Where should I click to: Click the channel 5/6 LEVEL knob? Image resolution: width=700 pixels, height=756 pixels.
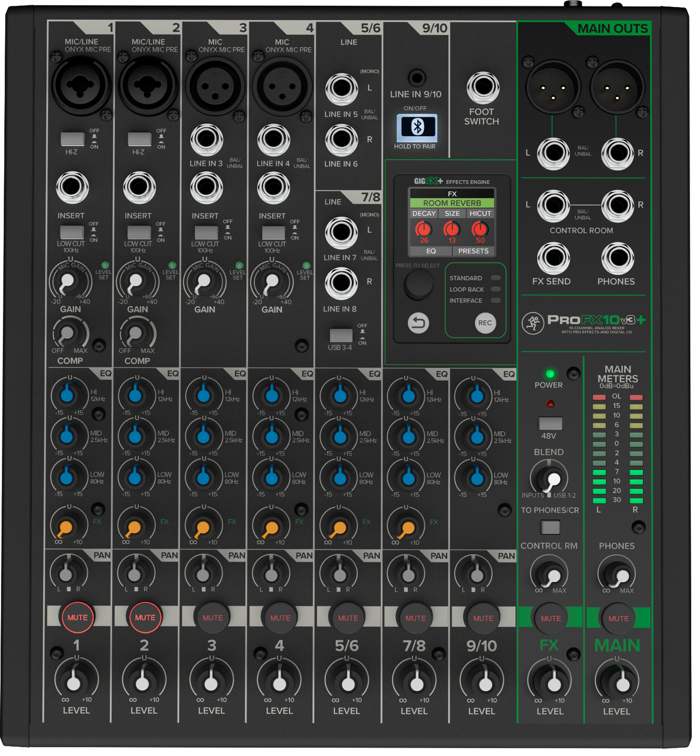[347, 681]
